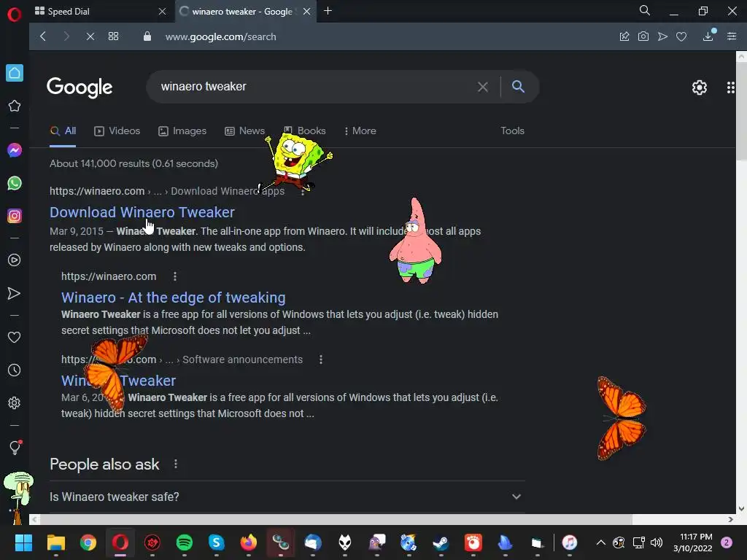The width and height of the screenshot is (747, 560).
Task: Open My Flow in the sidebar
Action: tap(15, 293)
